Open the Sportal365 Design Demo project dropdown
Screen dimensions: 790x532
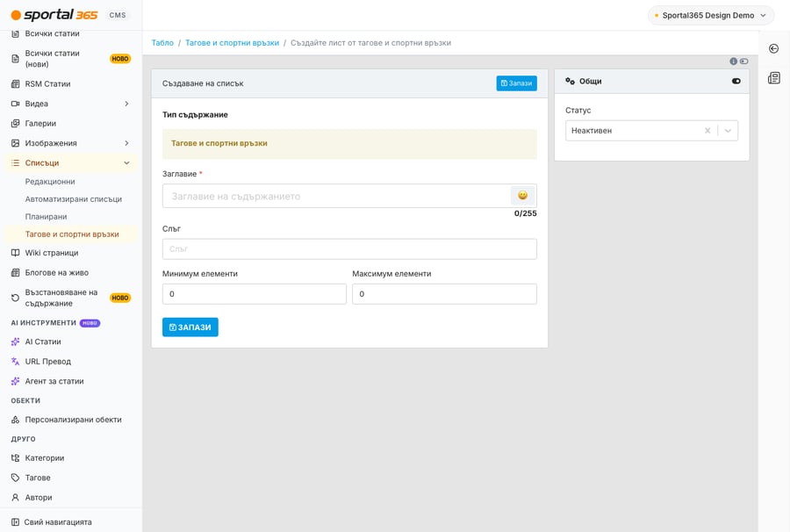710,16
